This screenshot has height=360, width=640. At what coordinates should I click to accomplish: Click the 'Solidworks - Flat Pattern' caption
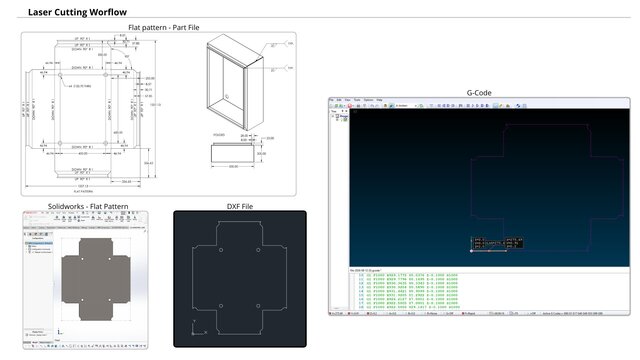tap(88, 207)
